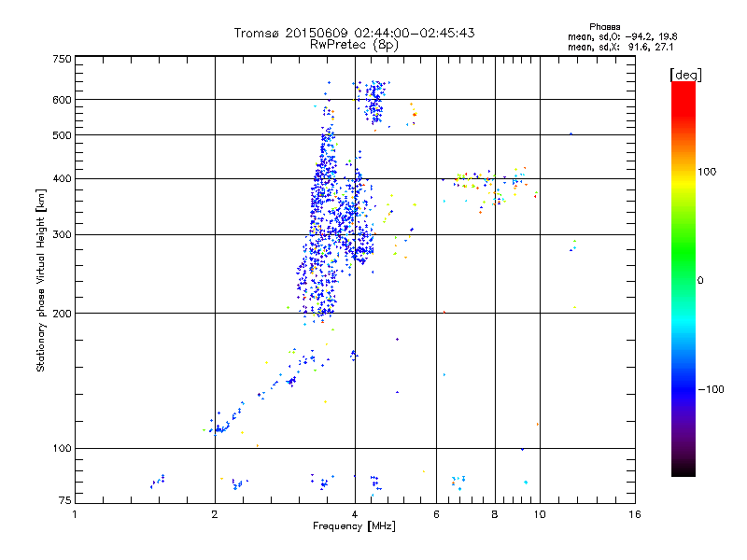Click the isolated blue point near 12 MHz at 500 km
Image resolution: width=747 pixels, height=560 pixels.
click(571, 134)
